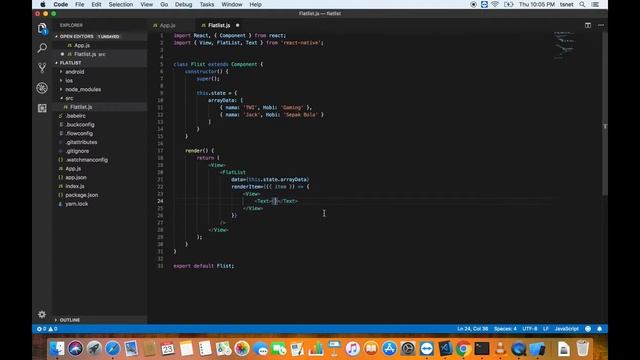Image resolution: width=640 pixels, height=360 pixels.
Task: Open App Store from the Dock
Action: 389,349
